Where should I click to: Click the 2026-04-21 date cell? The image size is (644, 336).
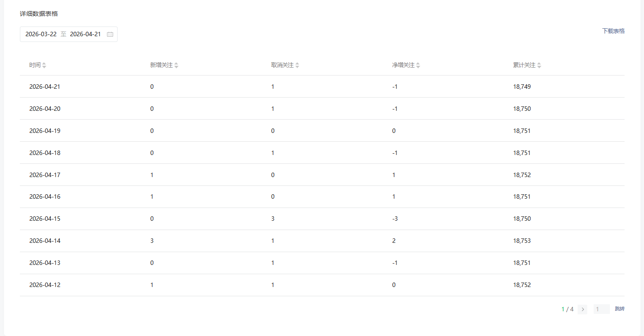click(45, 87)
